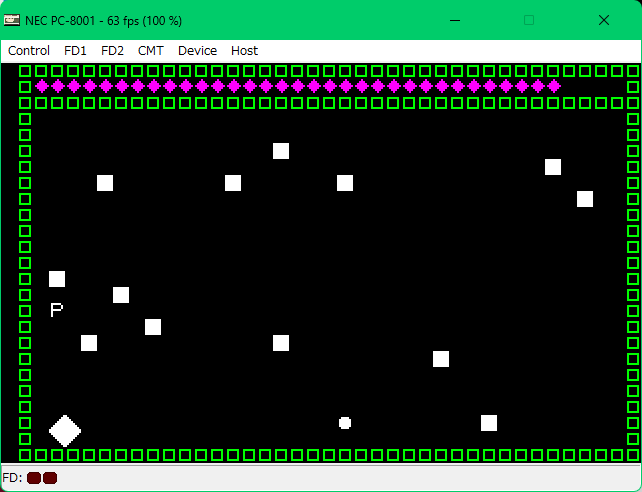Open the FD1 floppy drive menu
Viewport: 642px width, 492px height.
pyautogui.click(x=75, y=50)
